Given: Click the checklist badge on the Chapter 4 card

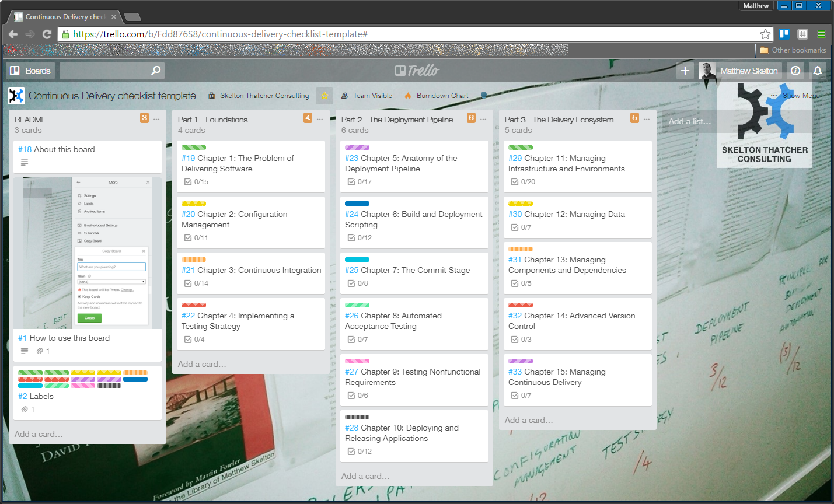Looking at the screenshot, I should tap(195, 339).
